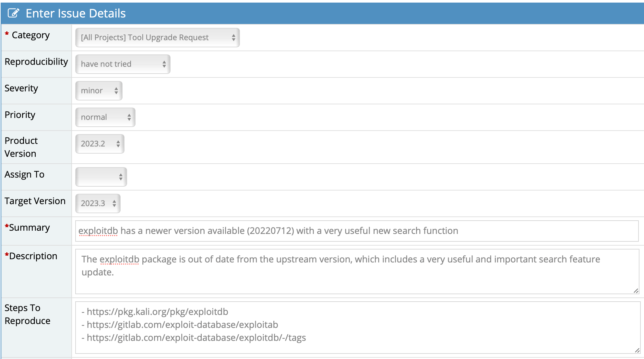The image size is (644, 359).
Task: Click the Category selector arrows icon
Action: [233, 38]
